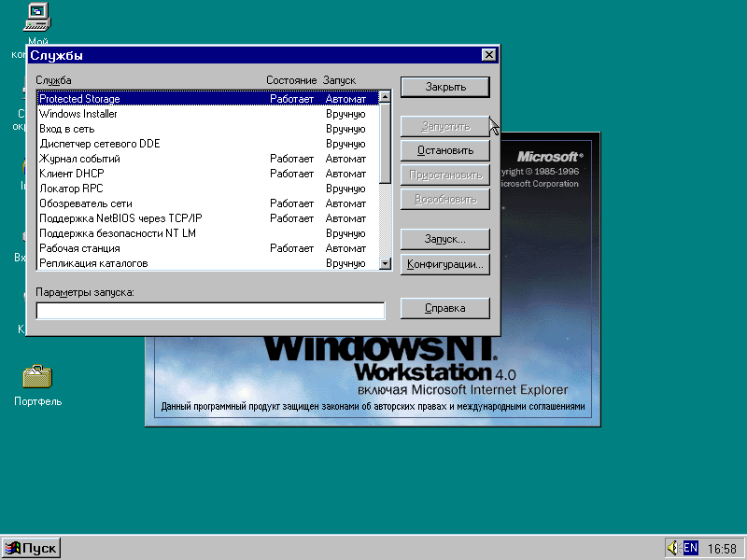Click the Конфигурации... button

coord(445,264)
